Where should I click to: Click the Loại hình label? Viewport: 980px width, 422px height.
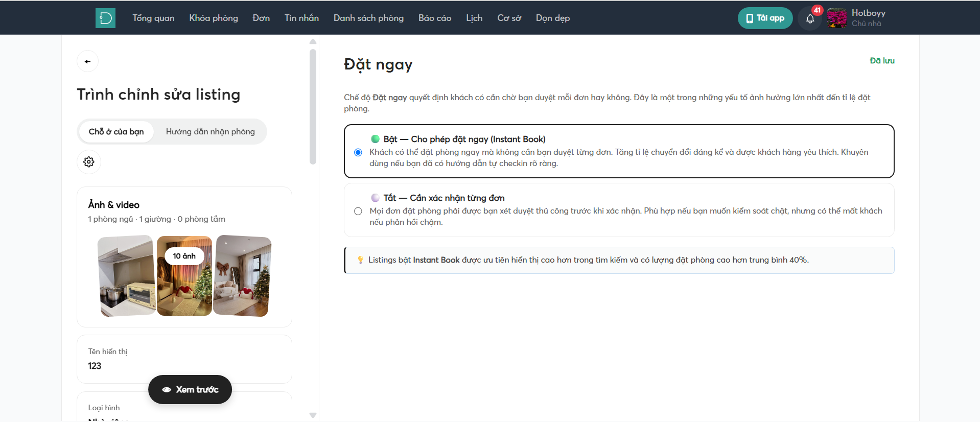point(104,408)
